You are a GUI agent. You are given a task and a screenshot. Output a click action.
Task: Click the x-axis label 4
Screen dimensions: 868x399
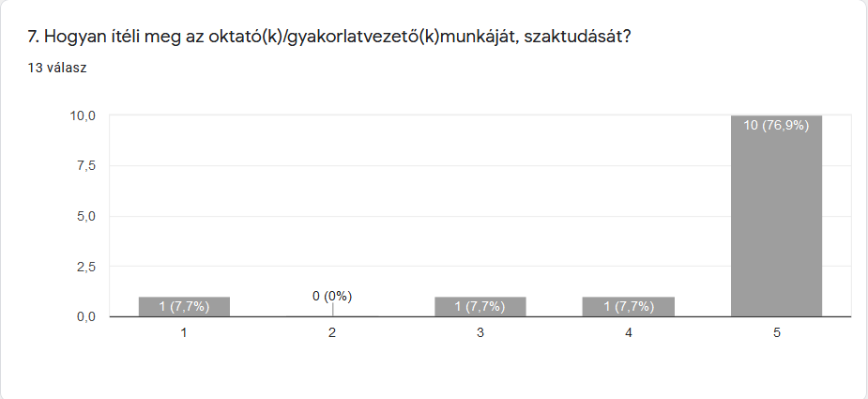pyautogui.click(x=629, y=332)
